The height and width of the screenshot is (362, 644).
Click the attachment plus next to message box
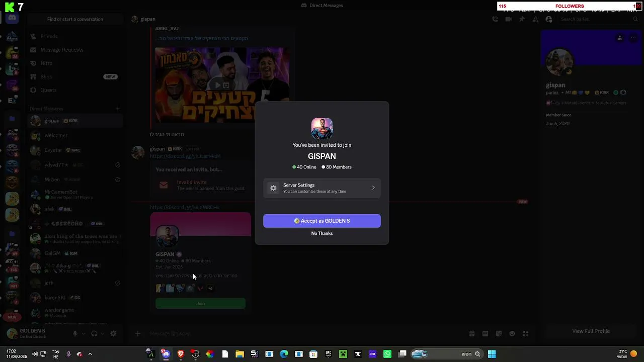(137, 333)
